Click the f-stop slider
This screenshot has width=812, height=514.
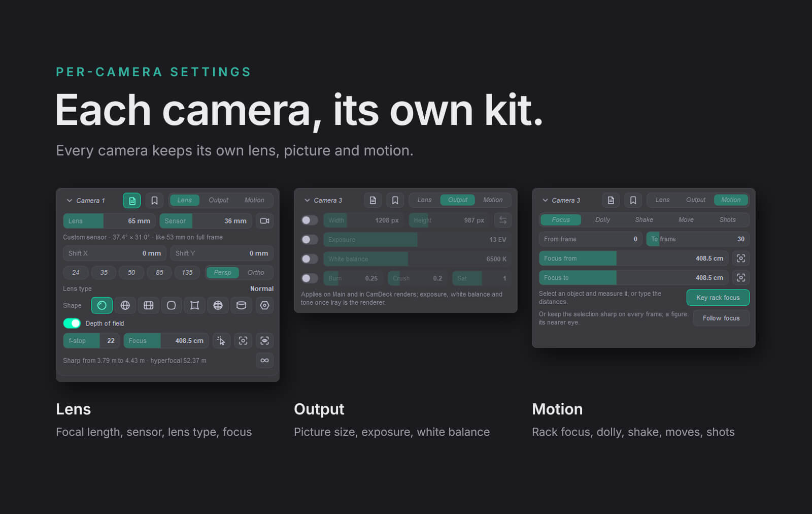pyautogui.click(x=91, y=341)
